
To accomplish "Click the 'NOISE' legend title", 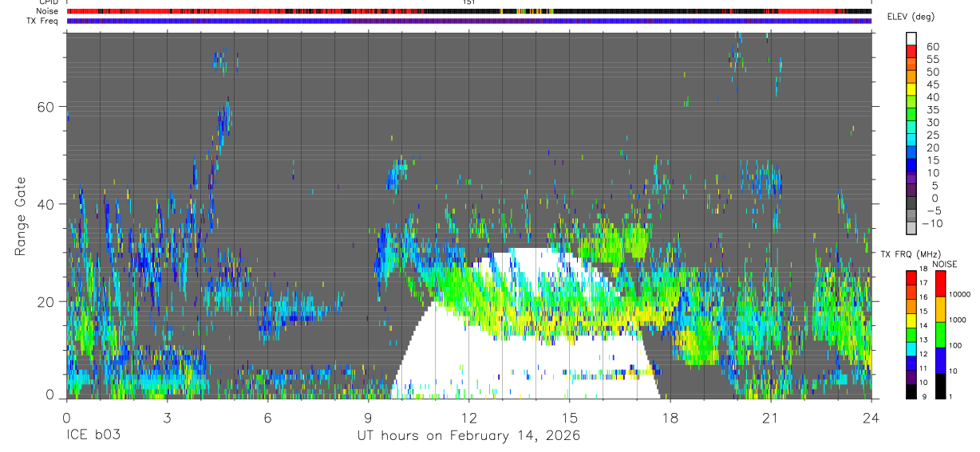I will tap(944, 265).
